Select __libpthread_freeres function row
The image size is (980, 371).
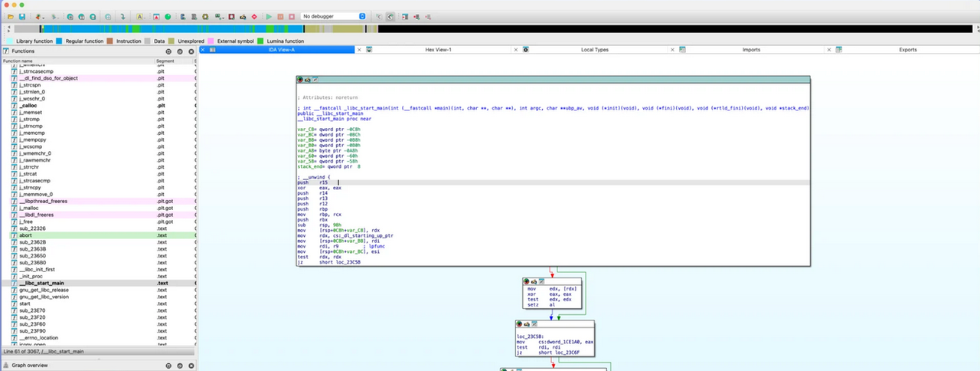point(98,201)
